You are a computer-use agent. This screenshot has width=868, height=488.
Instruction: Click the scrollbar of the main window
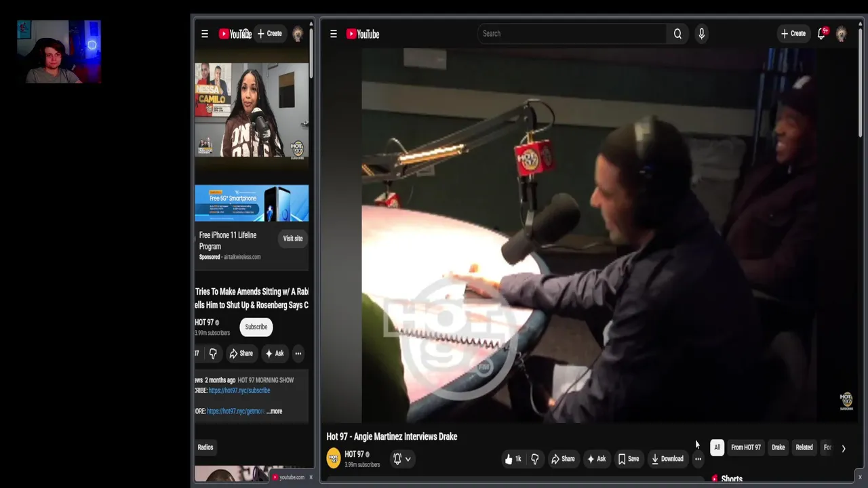[x=860, y=81]
